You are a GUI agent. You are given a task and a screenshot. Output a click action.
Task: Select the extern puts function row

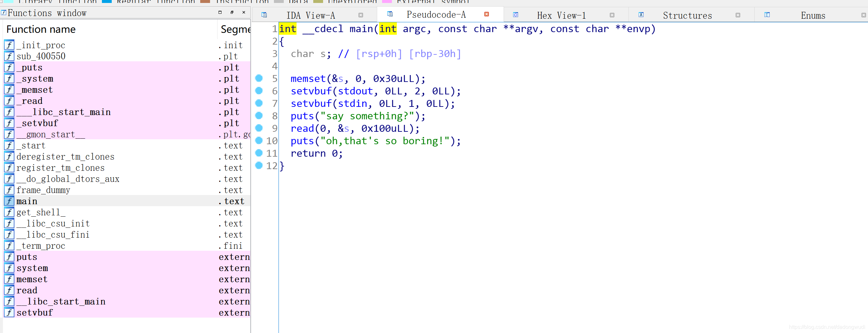pyautogui.click(x=127, y=256)
